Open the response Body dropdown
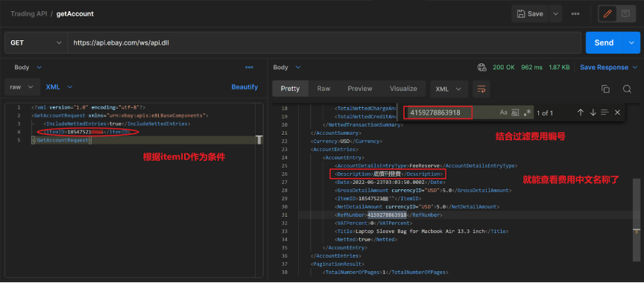This screenshot has width=644, height=283. (x=287, y=67)
